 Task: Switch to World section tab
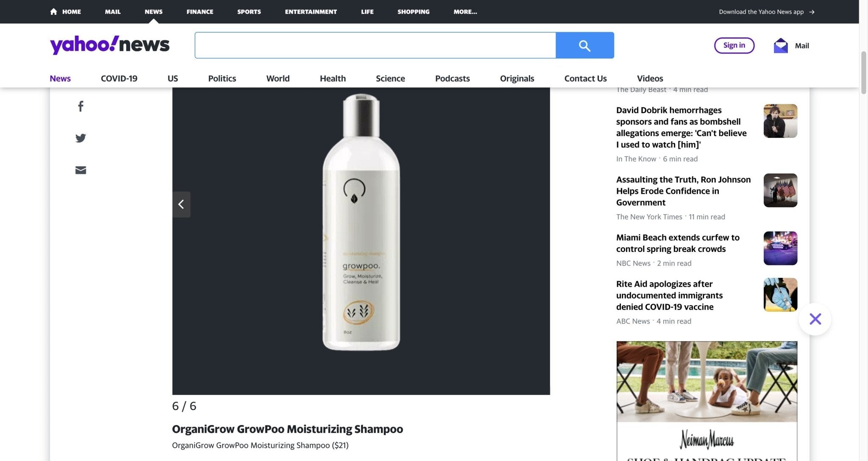(278, 78)
